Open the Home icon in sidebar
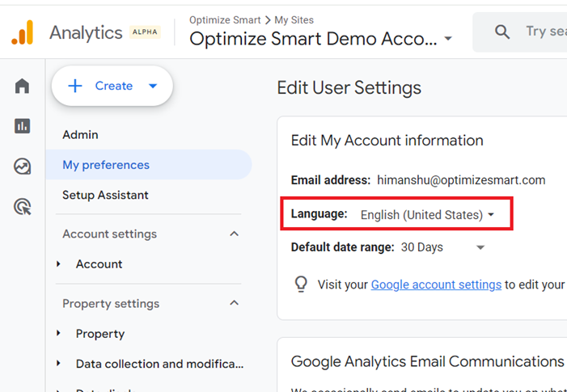This screenshot has height=392, width=567. (x=22, y=86)
